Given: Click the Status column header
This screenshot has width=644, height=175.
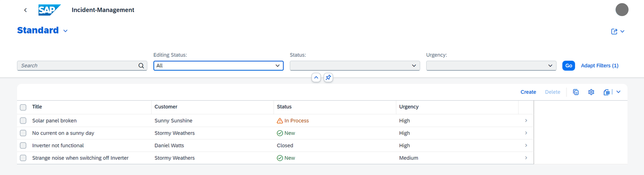Looking at the screenshot, I should pyautogui.click(x=335, y=107).
